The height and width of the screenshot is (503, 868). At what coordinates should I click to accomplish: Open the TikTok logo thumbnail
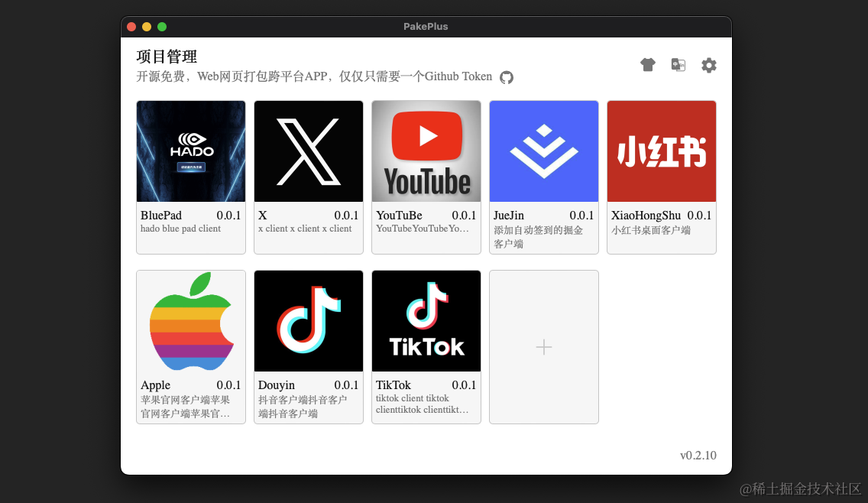coord(426,321)
